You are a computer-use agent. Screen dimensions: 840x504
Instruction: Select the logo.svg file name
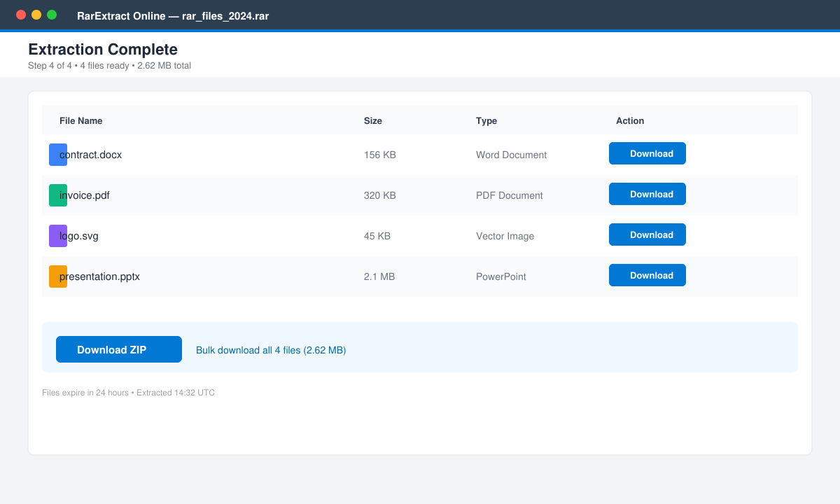(x=79, y=236)
